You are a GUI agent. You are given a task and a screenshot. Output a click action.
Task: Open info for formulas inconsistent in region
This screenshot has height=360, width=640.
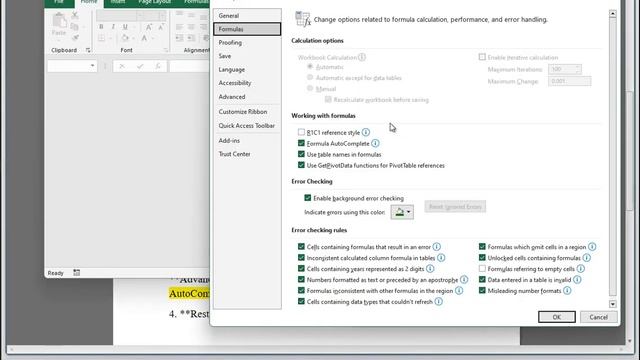pyautogui.click(x=459, y=291)
